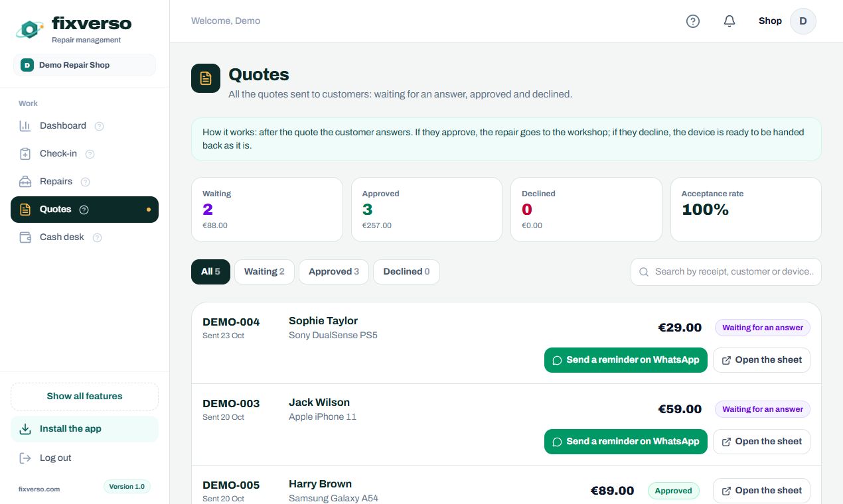Click help icon next to Cash desk

coord(98,237)
